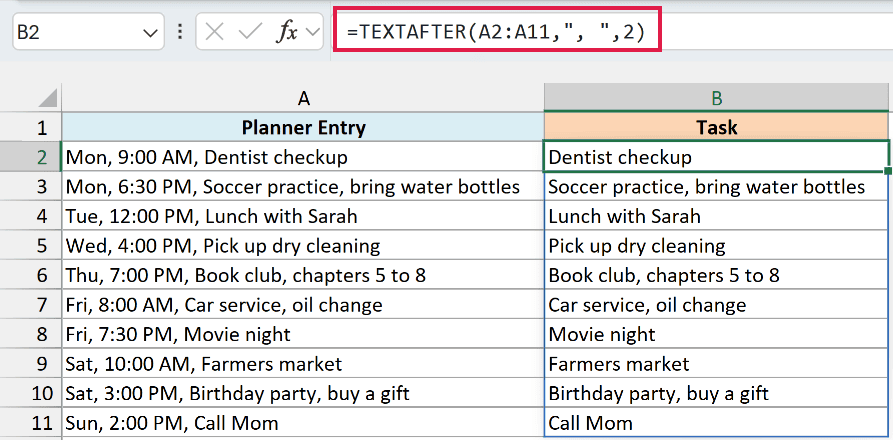Click the Select All corner triangle

click(x=47, y=97)
